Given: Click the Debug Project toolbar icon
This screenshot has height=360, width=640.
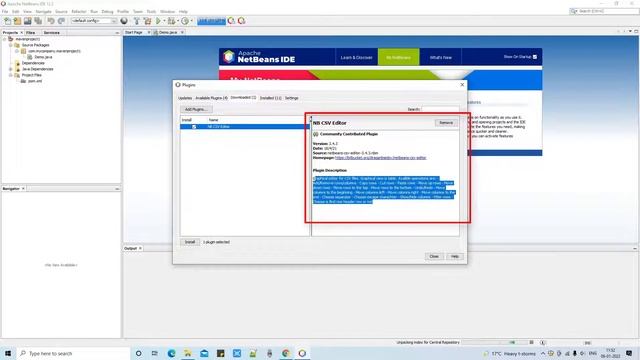Looking at the screenshot, I should [x=171, y=21].
